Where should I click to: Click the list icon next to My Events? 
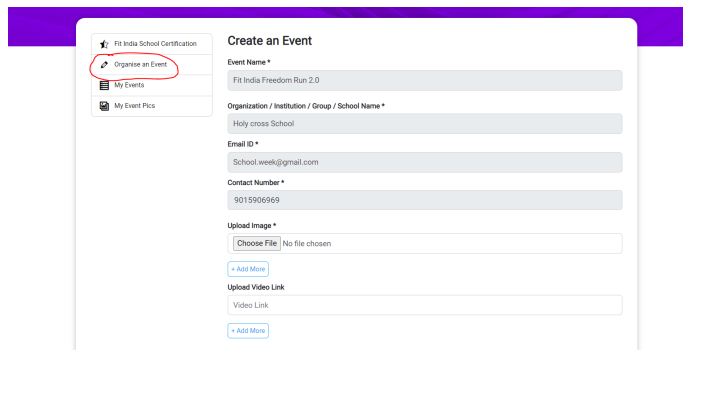(104, 85)
